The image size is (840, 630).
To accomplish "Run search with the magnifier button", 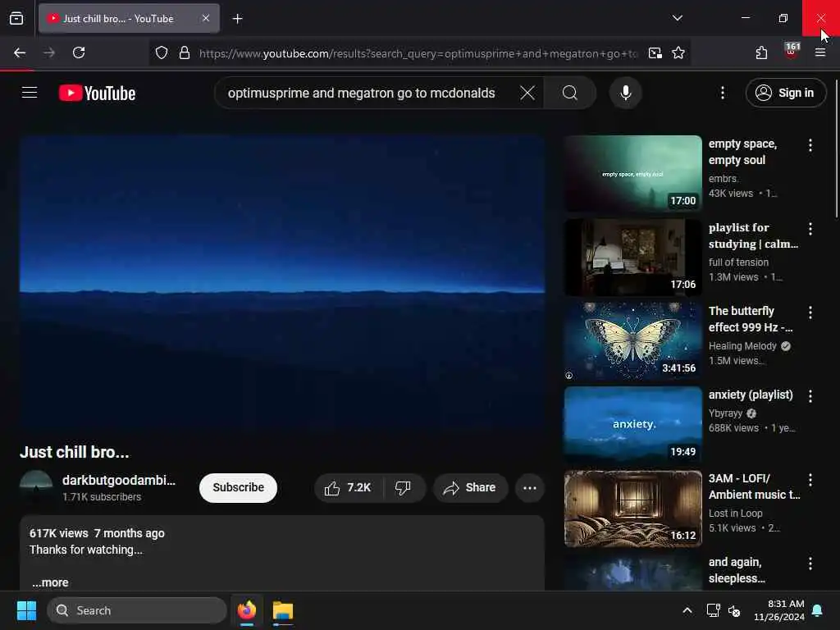I will [x=570, y=93].
